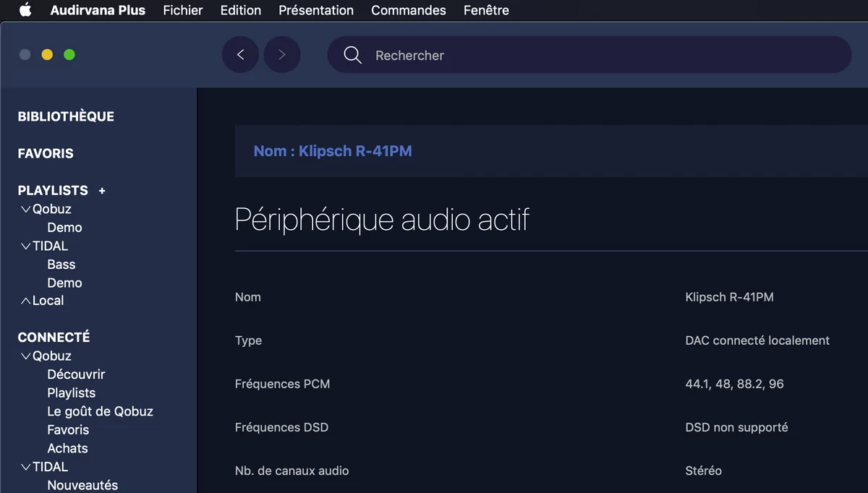Select the Demo playlist under Qobuz

[x=64, y=227]
